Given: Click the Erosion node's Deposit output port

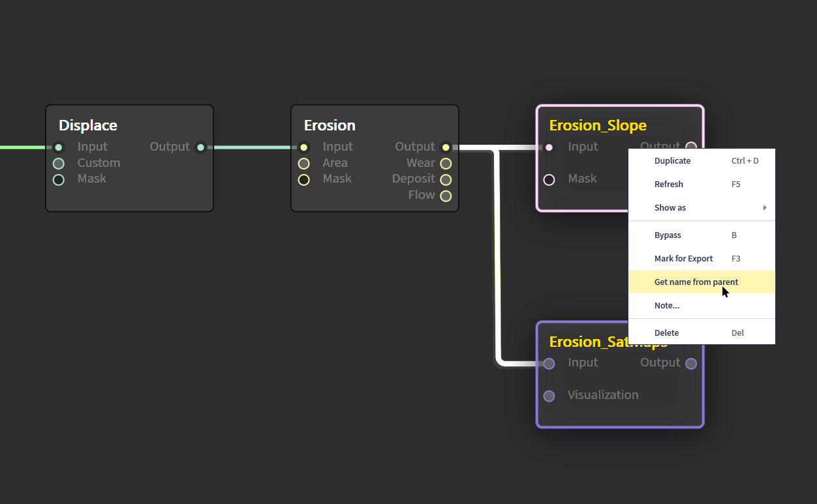Looking at the screenshot, I should 446,179.
